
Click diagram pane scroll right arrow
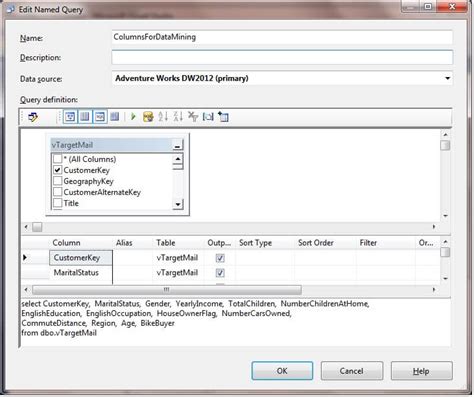pyautogui.click(x=434, y=227)
